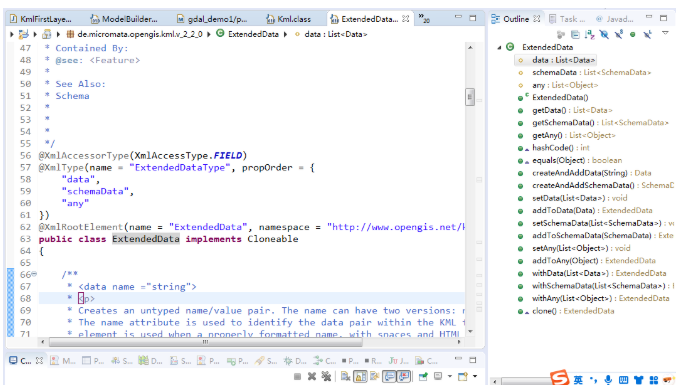Select any : List<Object> in Outline

click(559, 85)
